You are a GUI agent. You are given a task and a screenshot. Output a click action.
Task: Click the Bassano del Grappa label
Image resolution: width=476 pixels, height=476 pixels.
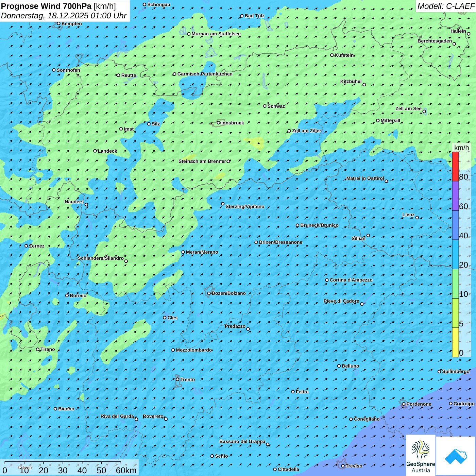(x=242, y=441)
